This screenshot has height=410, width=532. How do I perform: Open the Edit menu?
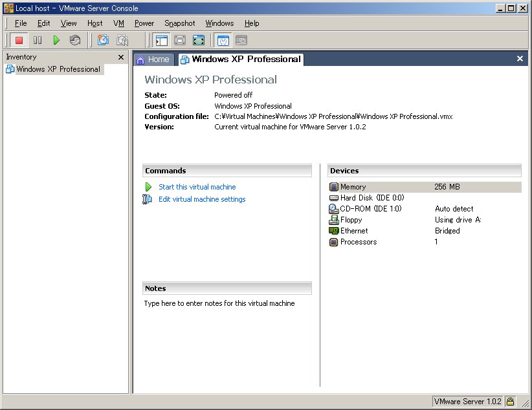click(x=44, y=23)
